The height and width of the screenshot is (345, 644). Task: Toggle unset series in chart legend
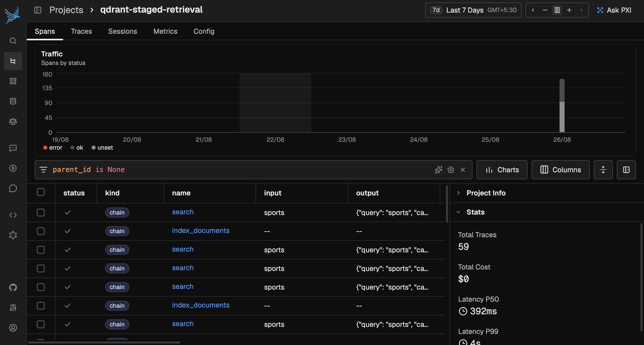pyautogui.click(x=102, y=148)
